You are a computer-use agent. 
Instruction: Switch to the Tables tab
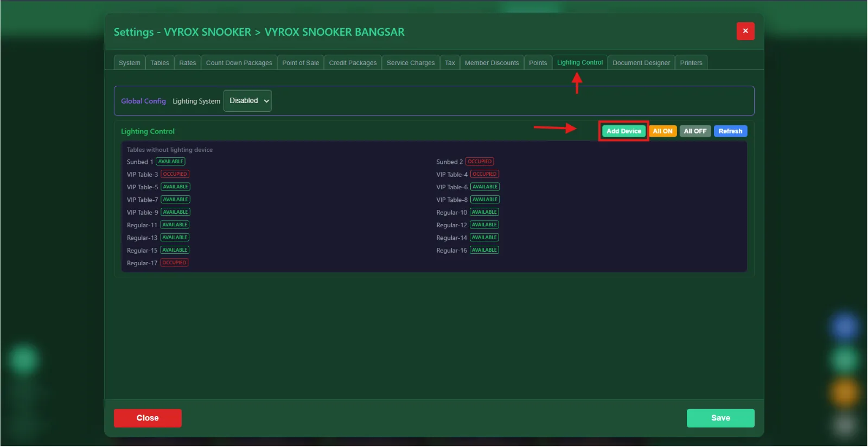pyautogui.click(x=160, y=63)
